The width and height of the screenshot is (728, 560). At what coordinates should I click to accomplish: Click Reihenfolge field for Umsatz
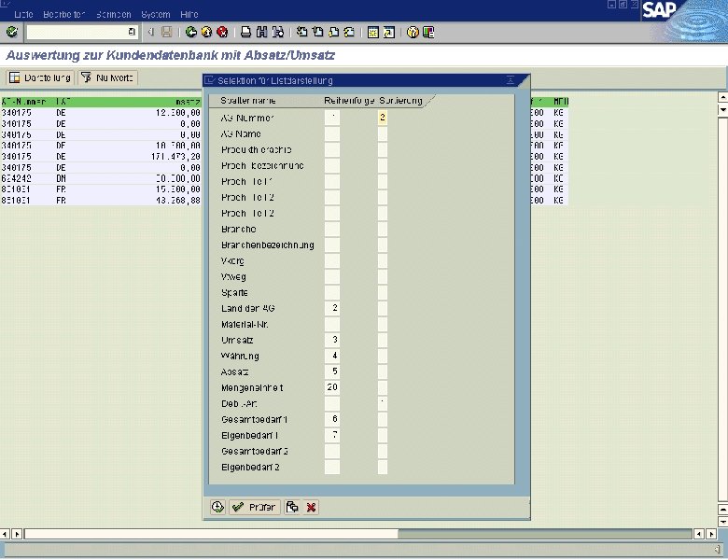point(332,340)
